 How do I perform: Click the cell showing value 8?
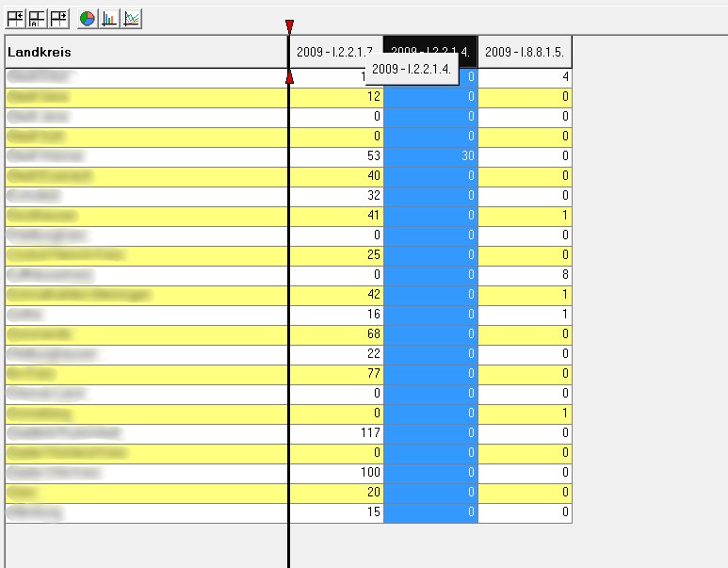coord(525,275)
